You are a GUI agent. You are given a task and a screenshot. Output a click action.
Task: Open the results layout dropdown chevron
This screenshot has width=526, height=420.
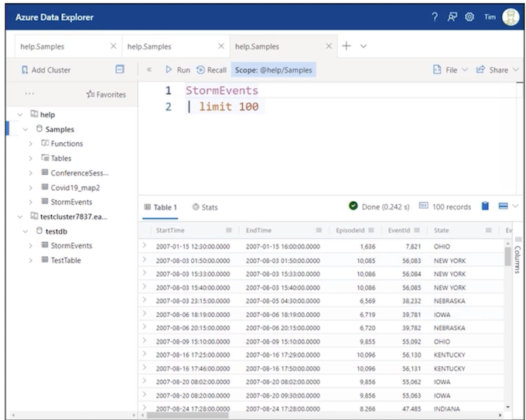pos(516,206)
